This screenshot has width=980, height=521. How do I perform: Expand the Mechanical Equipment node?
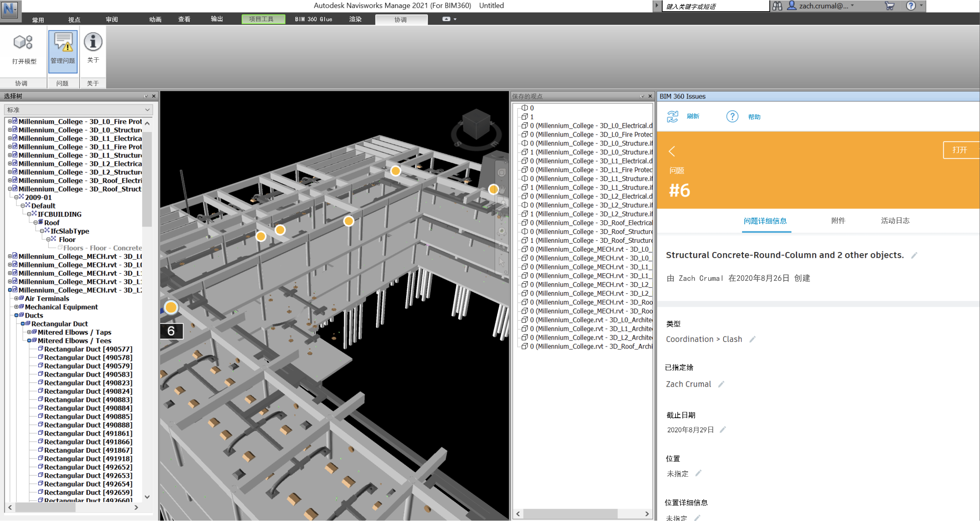(16, 307)
